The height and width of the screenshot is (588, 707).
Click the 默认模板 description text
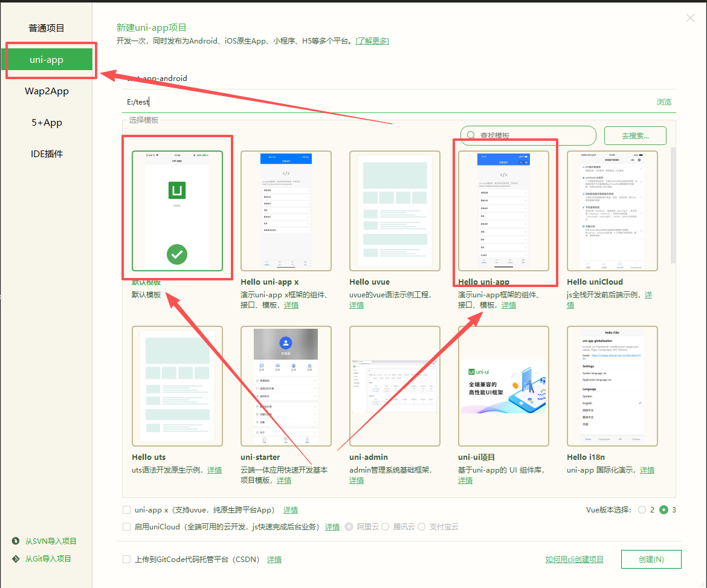pos(146,295)
